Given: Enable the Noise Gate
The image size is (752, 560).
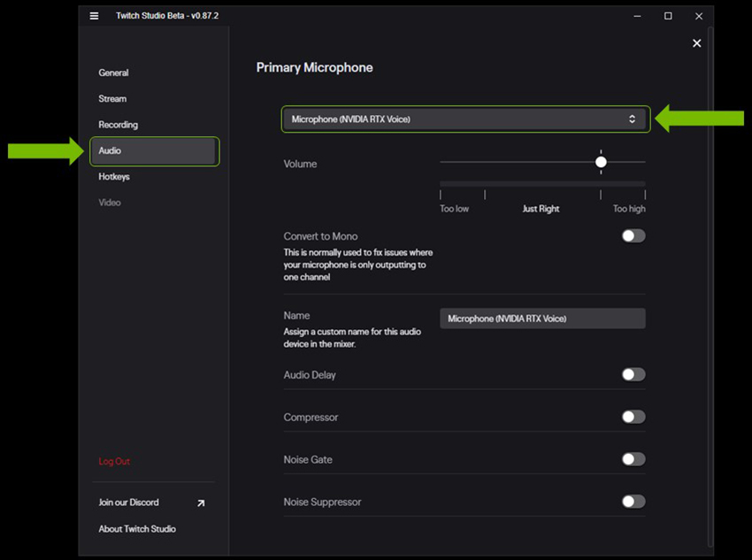Looking at the screenshot, I should tap(633, 459).
